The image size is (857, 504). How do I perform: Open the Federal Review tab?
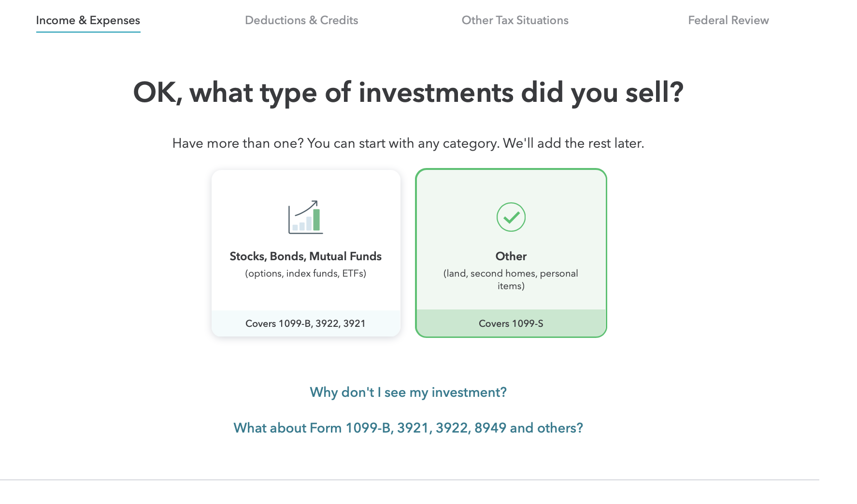click(x=728, y=20)
